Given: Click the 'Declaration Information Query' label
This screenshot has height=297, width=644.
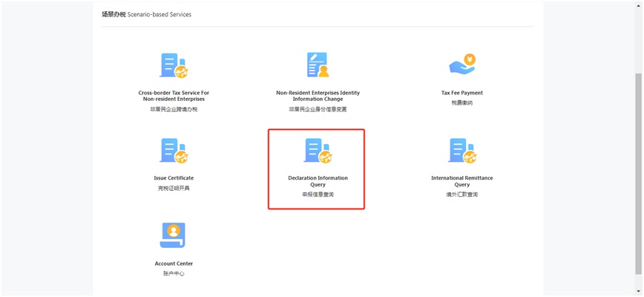Looking at the screenshot, I should [x=318, y=181].
